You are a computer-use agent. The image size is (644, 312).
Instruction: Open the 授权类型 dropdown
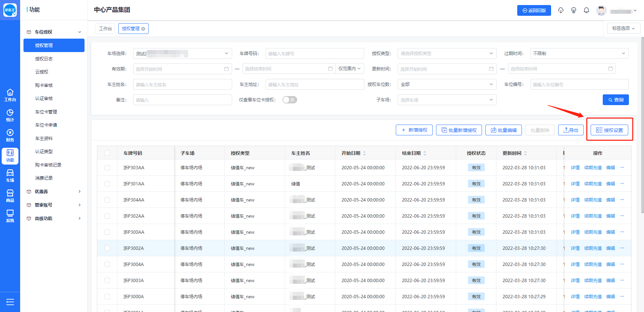tap(447, 53)
